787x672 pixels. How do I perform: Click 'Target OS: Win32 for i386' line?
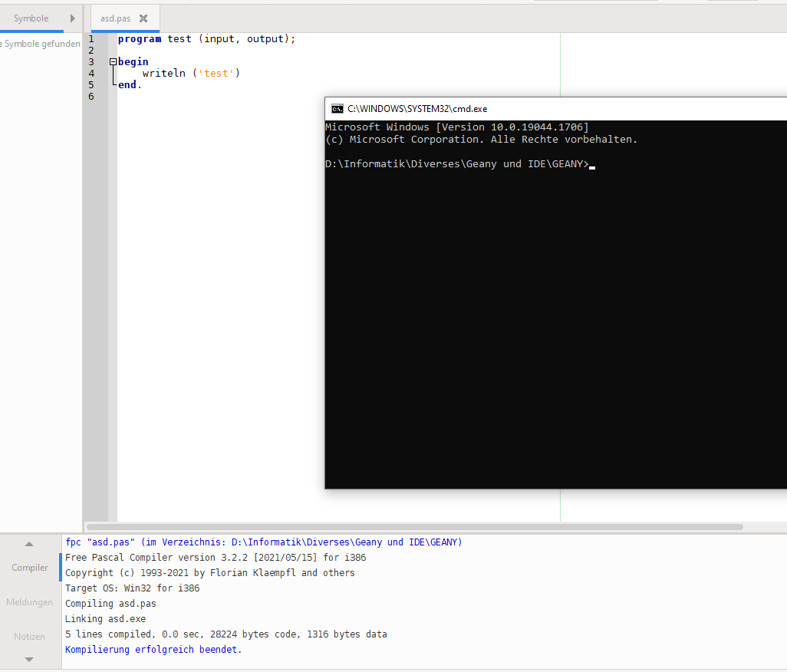coord(132,588)
